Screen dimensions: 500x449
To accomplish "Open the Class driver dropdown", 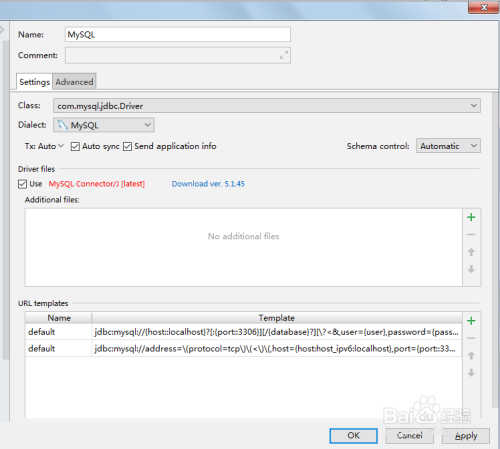I will 267,106.
